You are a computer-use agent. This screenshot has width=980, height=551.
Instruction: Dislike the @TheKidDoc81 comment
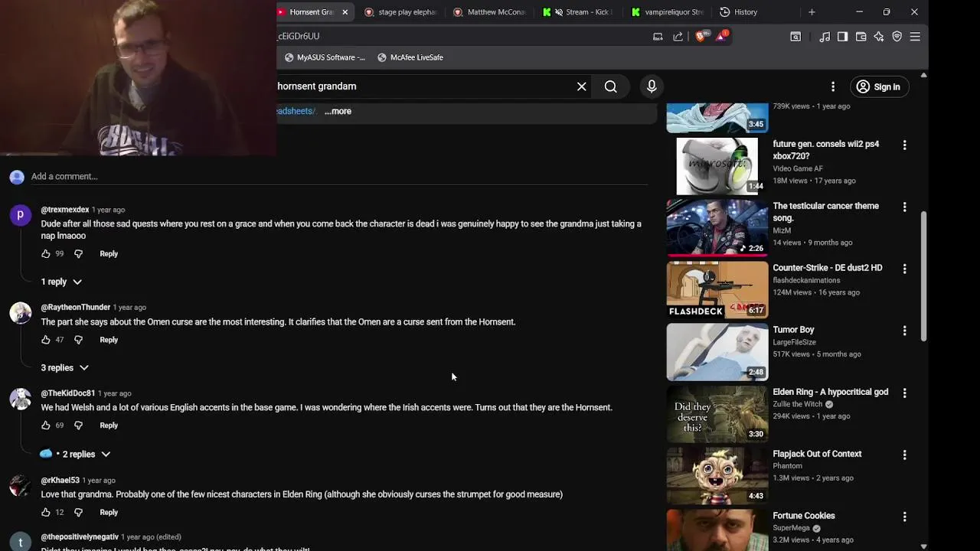[x=78, y=425]
